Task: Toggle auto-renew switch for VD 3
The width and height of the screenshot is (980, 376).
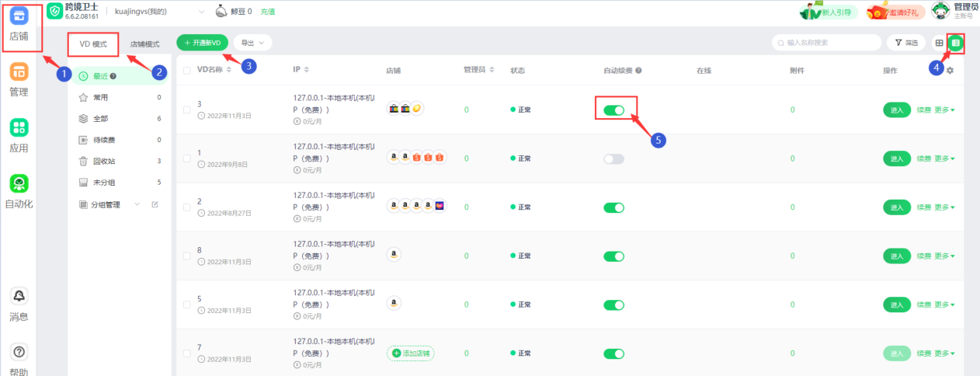Action: (x=614, y=110)
